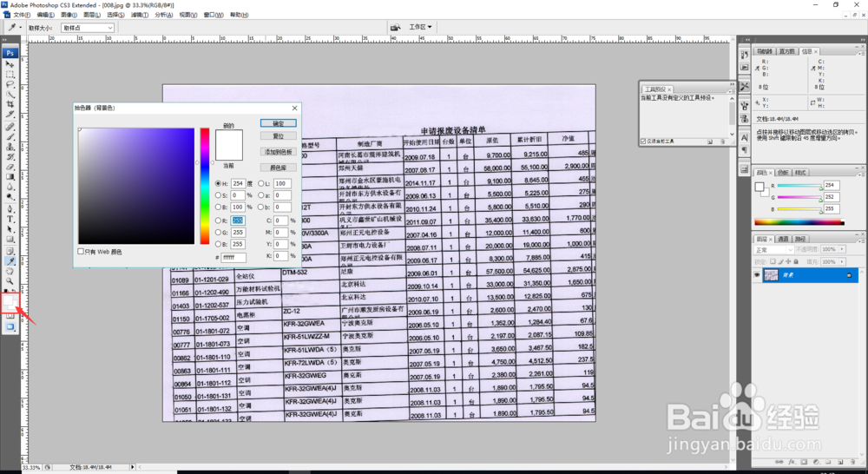Open the 取样大小 sample size dropdown
Screen dimensions: 868x474
pyautogui.click(x=88, y=28)
